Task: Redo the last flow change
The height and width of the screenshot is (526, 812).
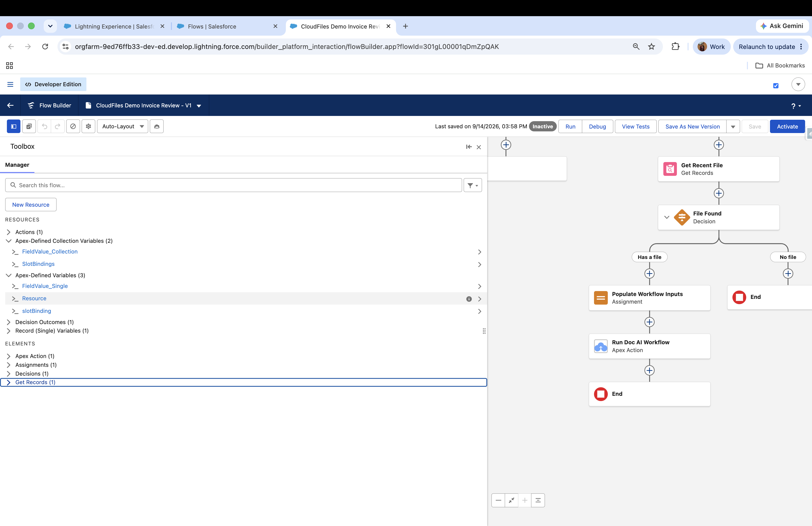Action: (58, 126)
